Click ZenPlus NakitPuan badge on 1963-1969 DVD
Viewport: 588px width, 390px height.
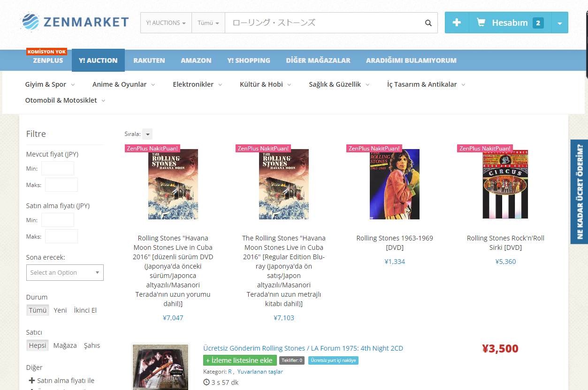(374, 148)
